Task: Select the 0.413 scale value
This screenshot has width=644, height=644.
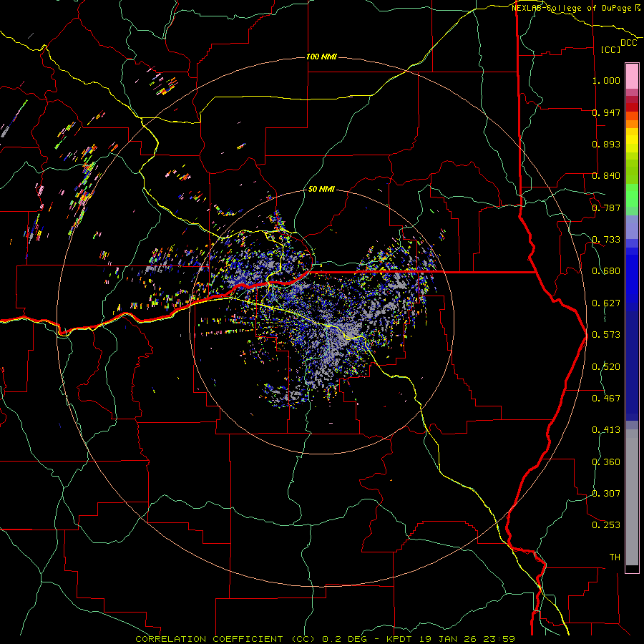Action: [606, 430]
